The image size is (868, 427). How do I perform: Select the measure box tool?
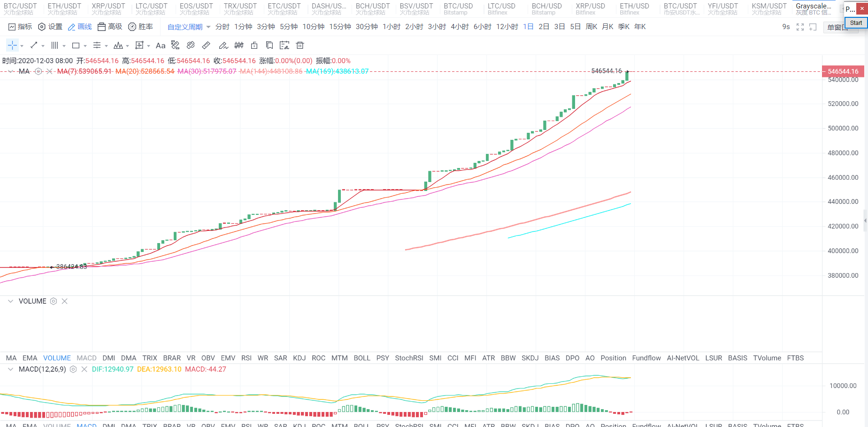point(139,46)
